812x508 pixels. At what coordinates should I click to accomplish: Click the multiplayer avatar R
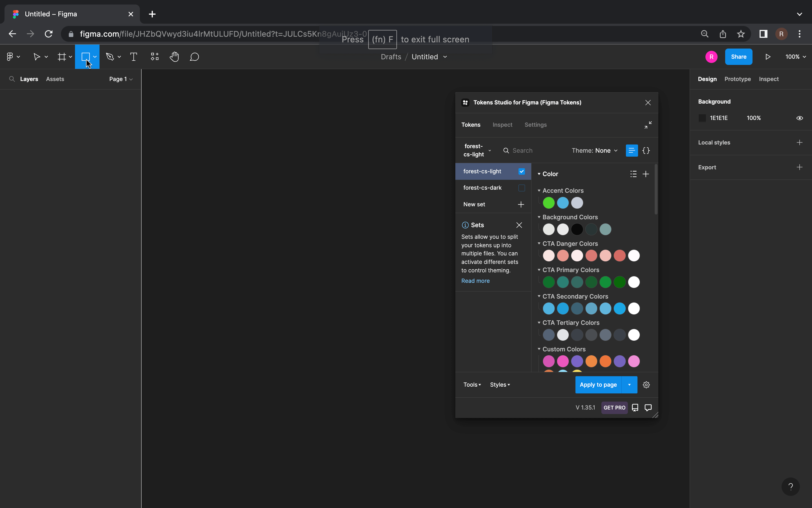click(x=711, y=57)
